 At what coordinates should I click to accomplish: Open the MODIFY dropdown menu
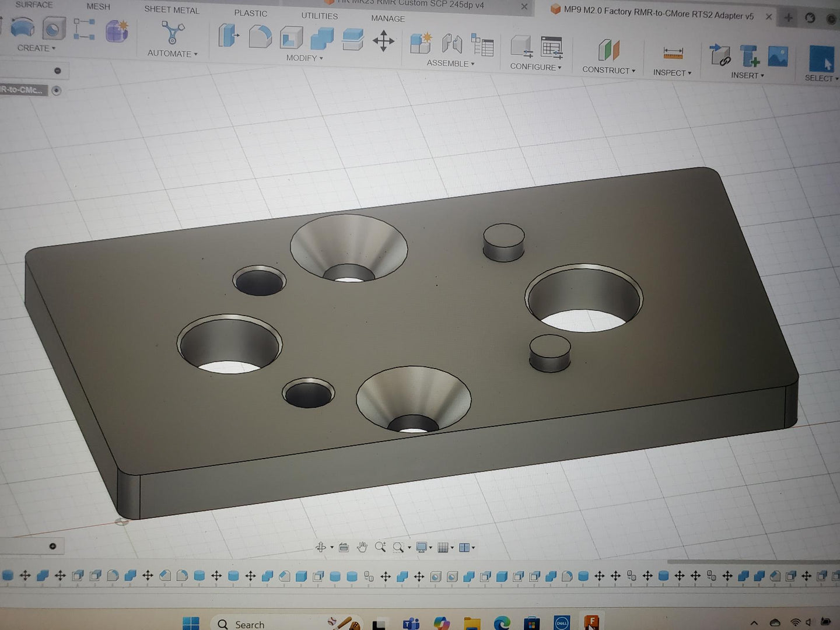[x=304, y=58]
